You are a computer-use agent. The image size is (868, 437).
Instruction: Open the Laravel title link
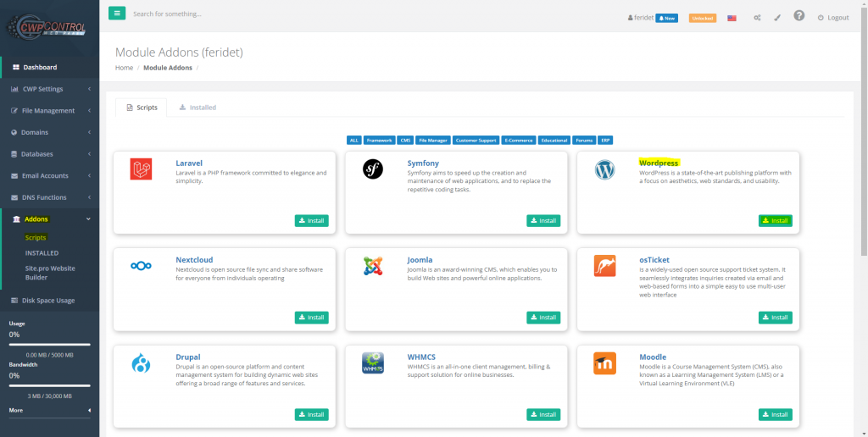(x=189, y=163)
